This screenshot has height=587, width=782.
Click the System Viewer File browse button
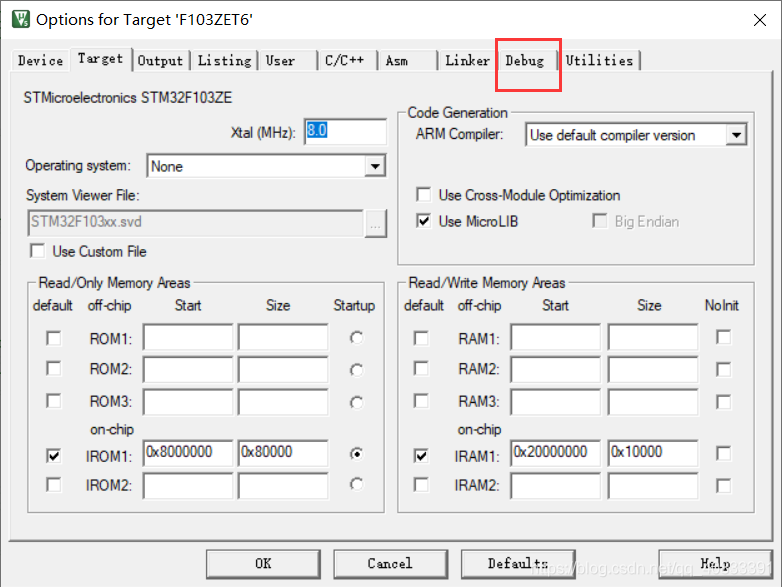tap(376, 223)
